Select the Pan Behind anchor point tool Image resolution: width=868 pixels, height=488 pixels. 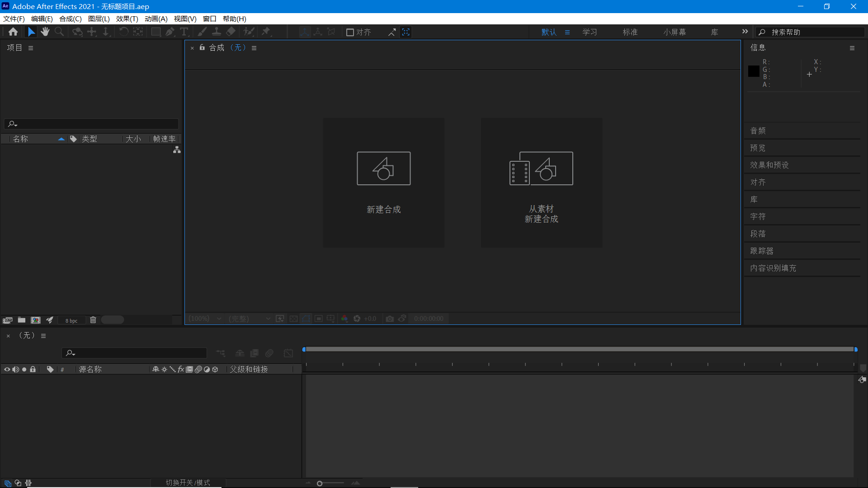click(x=138, y=32)
